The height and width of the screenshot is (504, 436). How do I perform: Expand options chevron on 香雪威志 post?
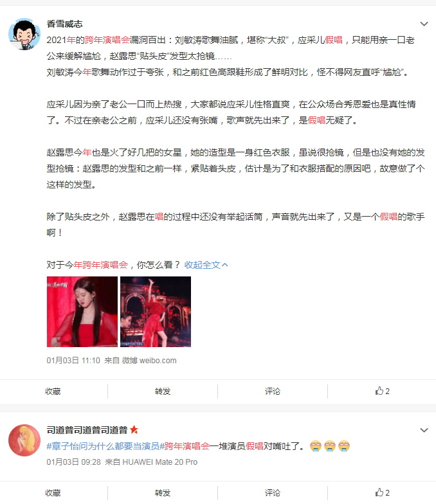[424, 24]
